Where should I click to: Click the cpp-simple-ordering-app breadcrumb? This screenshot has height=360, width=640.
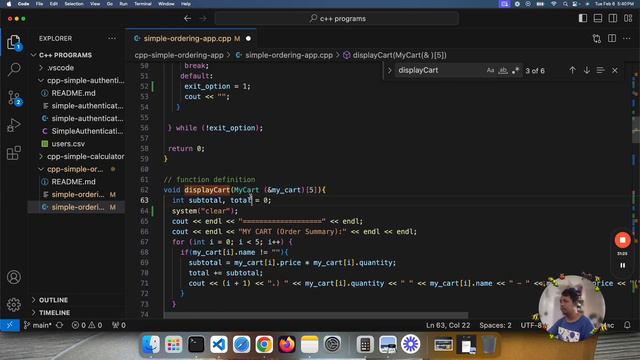pyautogui.click(x=179, y=55)
